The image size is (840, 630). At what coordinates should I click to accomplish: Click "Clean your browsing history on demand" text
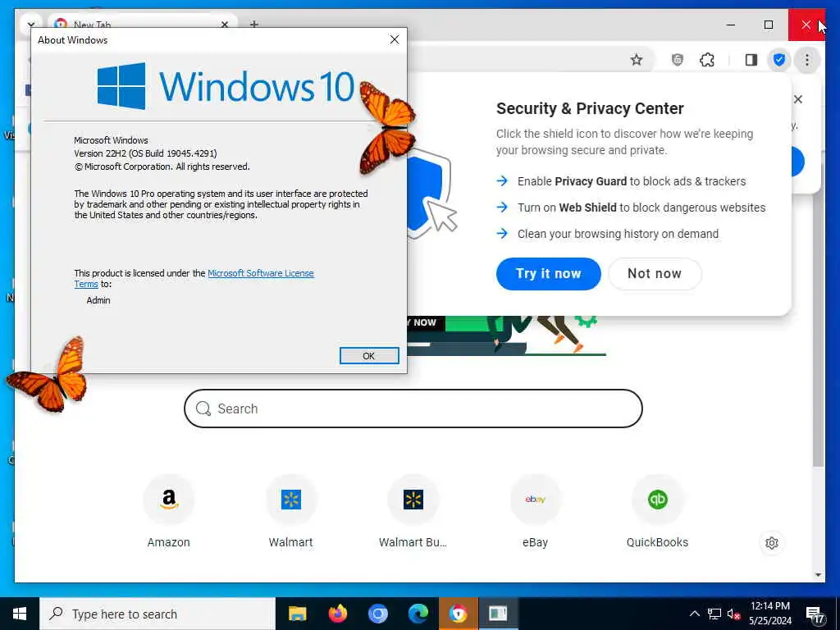[x=618, y=234]
